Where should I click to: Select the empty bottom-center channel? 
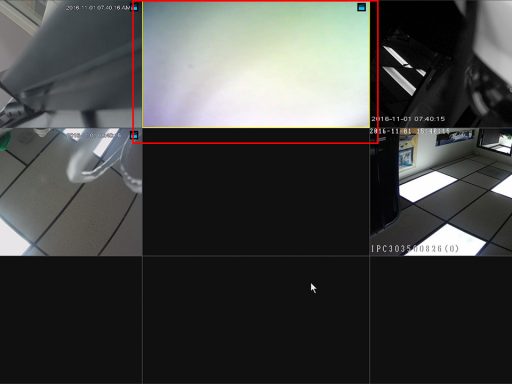[256, 320]
